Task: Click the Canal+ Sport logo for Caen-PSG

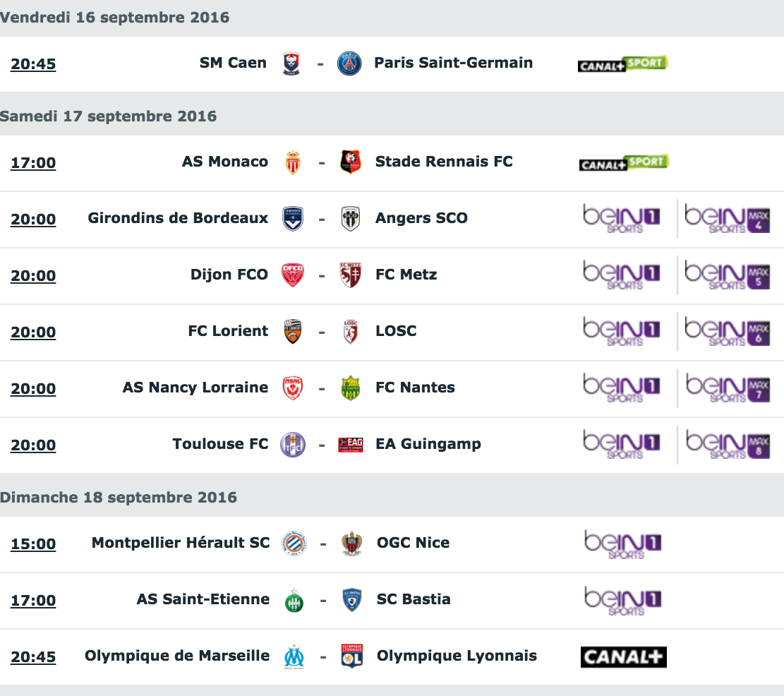Action: (x=623, y=64)
